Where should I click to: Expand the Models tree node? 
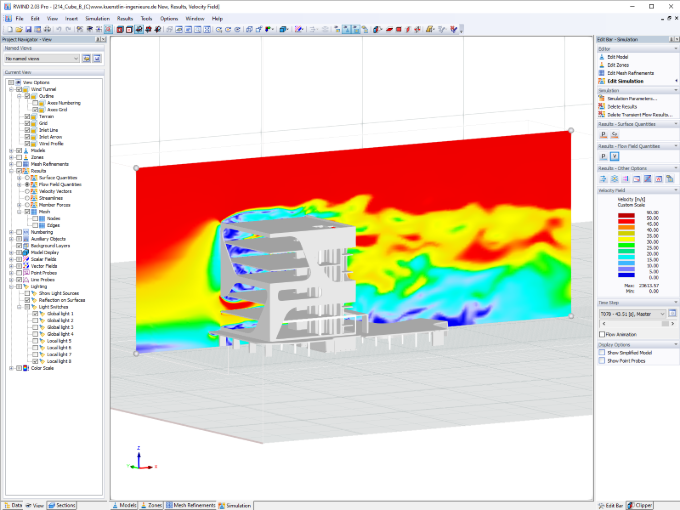pyautogui.click(x=11, y=150)
